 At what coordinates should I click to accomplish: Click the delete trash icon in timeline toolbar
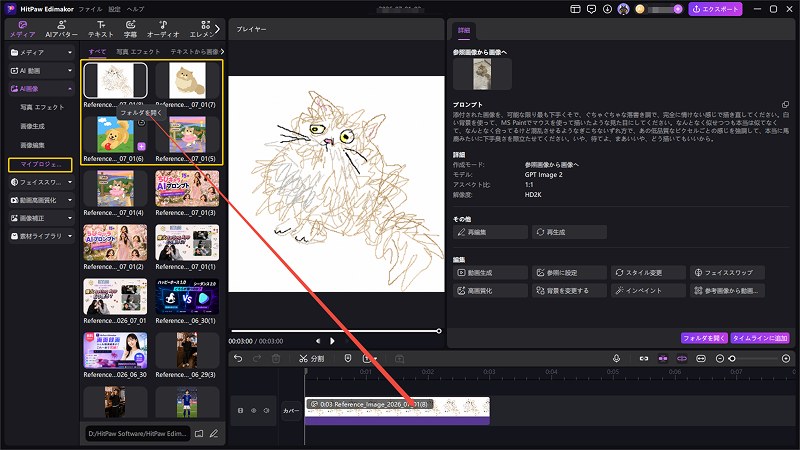276,359
